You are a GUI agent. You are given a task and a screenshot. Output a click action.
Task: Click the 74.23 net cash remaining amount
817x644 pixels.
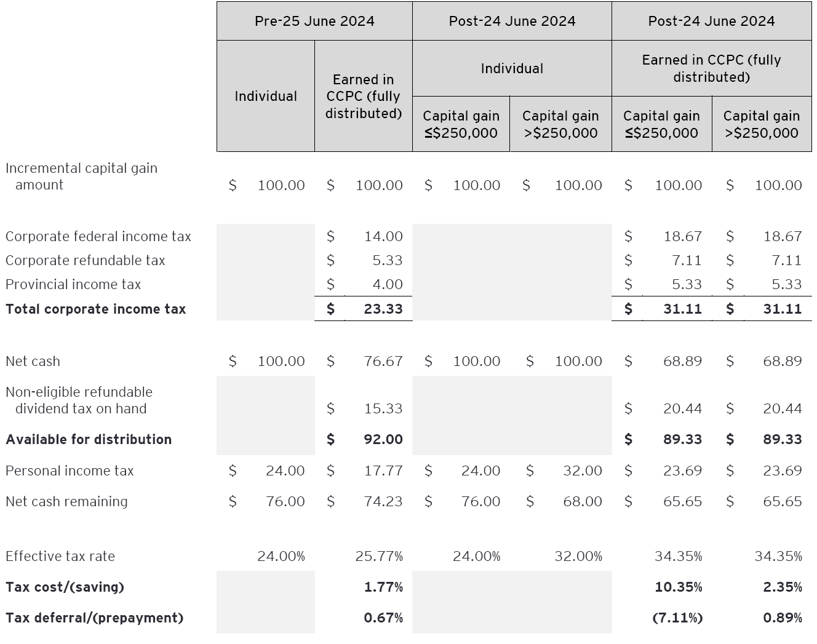coord(383,501)
